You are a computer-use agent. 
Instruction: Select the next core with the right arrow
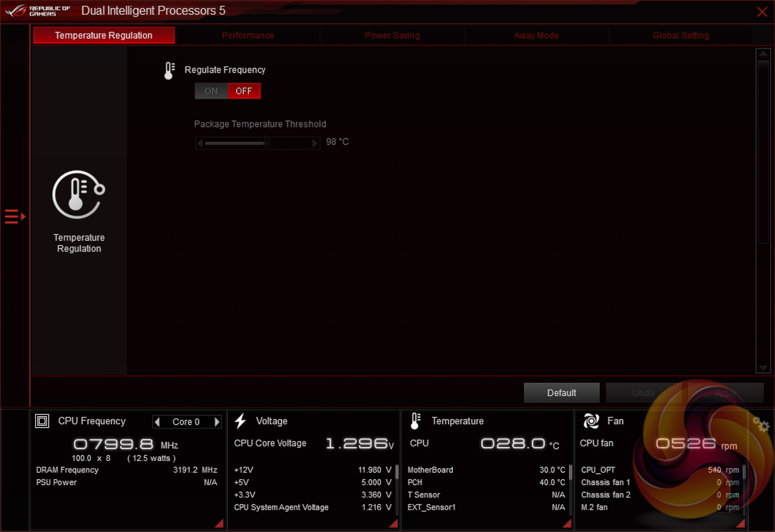[x=217, y=422]
